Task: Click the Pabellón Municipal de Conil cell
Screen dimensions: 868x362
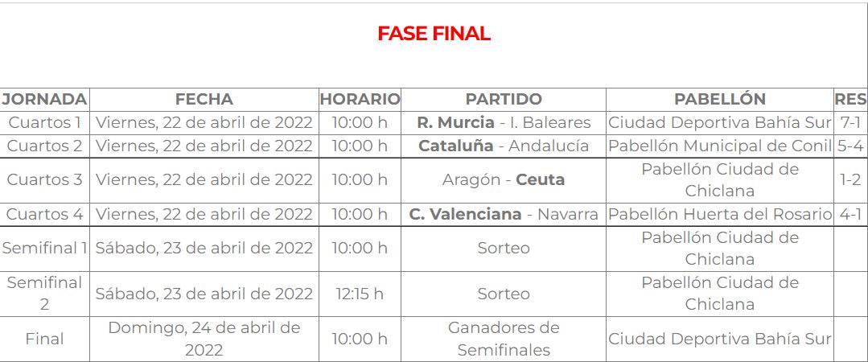Action: click(x=719, y=146)
